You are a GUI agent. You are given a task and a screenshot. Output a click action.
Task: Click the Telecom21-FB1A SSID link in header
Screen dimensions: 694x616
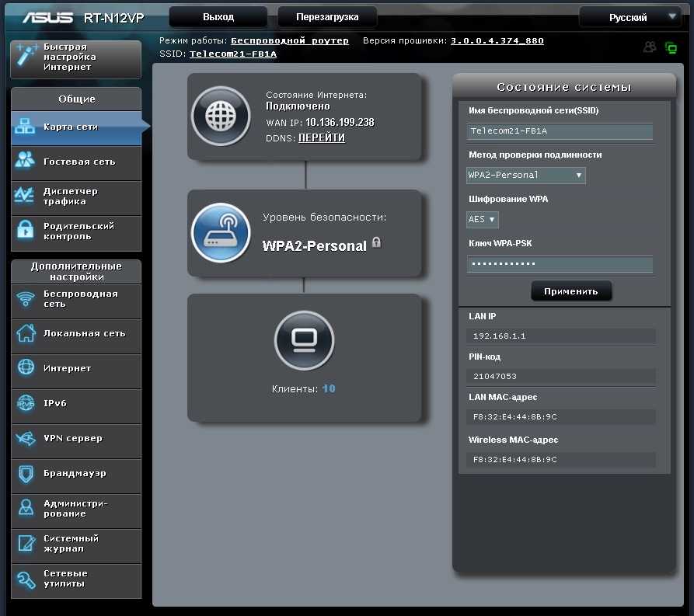[233, 54]
